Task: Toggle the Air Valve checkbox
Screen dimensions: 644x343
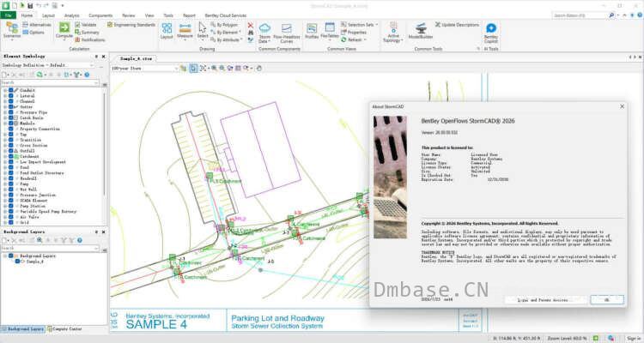Action: click(11, 217)
